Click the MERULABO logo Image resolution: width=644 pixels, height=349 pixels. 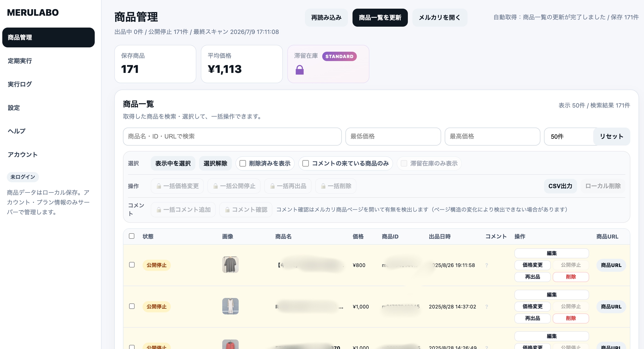(33, 13)
